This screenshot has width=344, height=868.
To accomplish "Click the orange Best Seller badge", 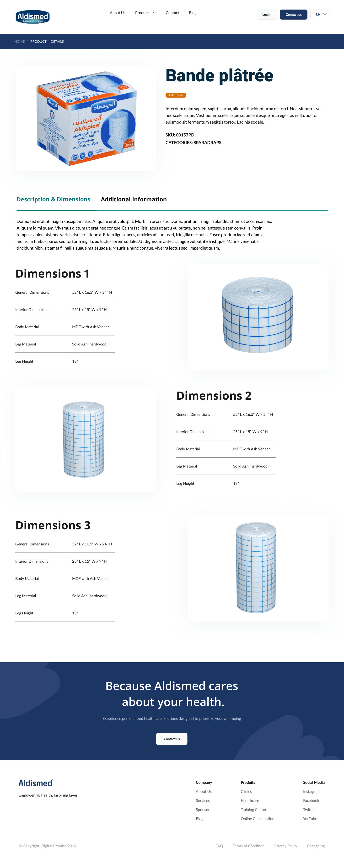I will 176,95.
